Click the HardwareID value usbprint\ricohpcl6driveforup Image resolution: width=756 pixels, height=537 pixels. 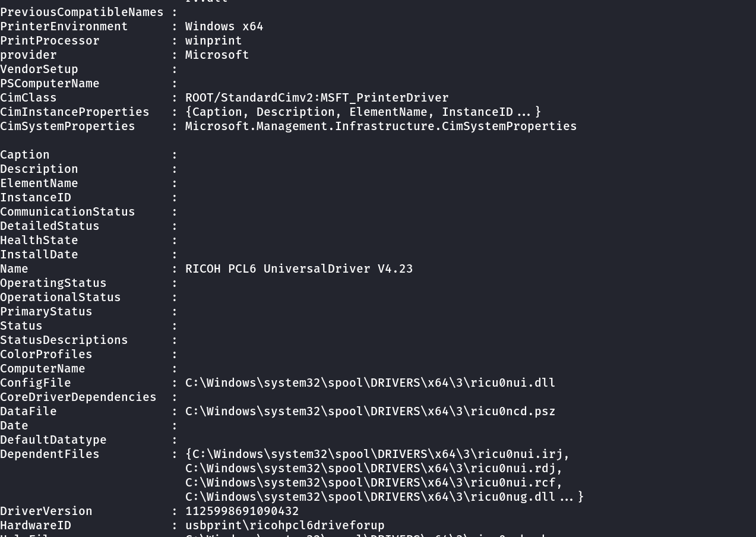click(x=284, y=526)
